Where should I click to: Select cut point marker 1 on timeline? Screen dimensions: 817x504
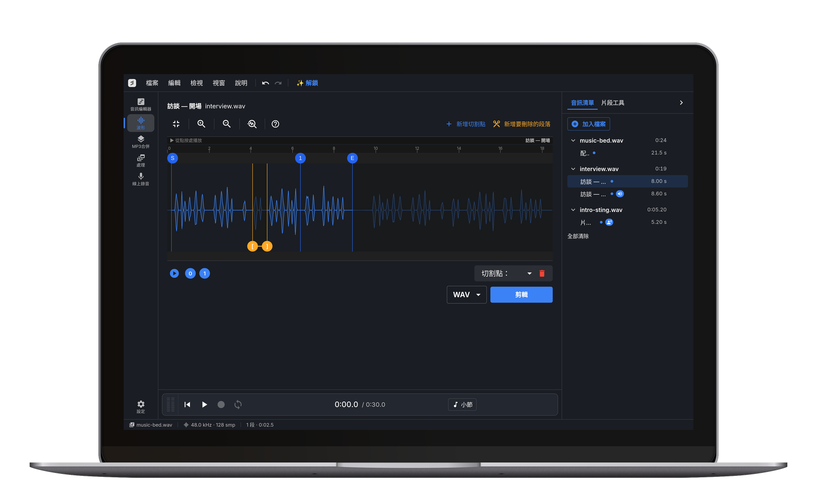tap(300, 158)
